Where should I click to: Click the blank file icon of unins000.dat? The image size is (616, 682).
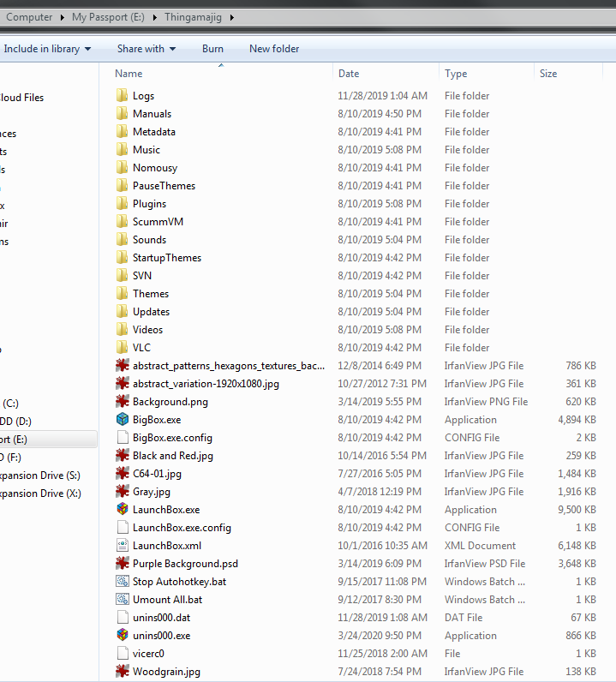[123, 617]
